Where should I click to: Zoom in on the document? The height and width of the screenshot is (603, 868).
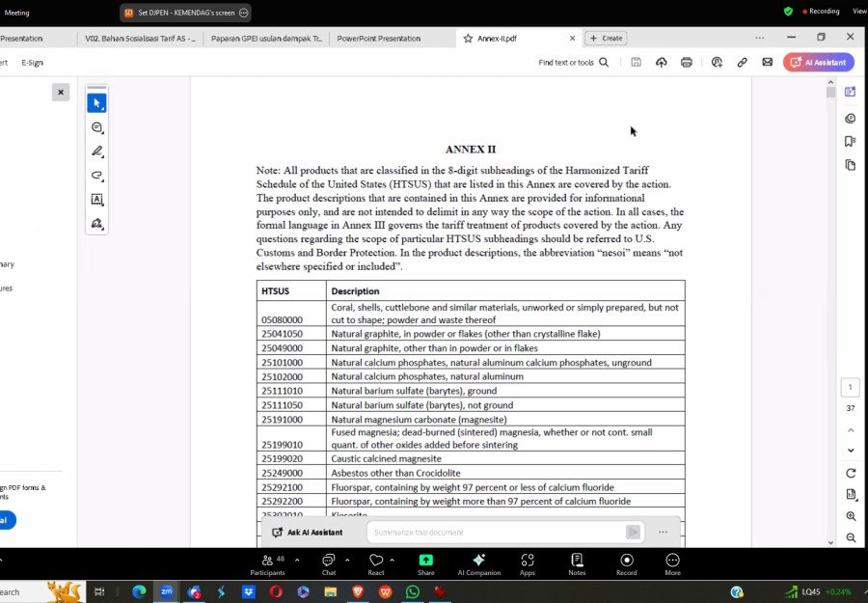coord(851,516)
